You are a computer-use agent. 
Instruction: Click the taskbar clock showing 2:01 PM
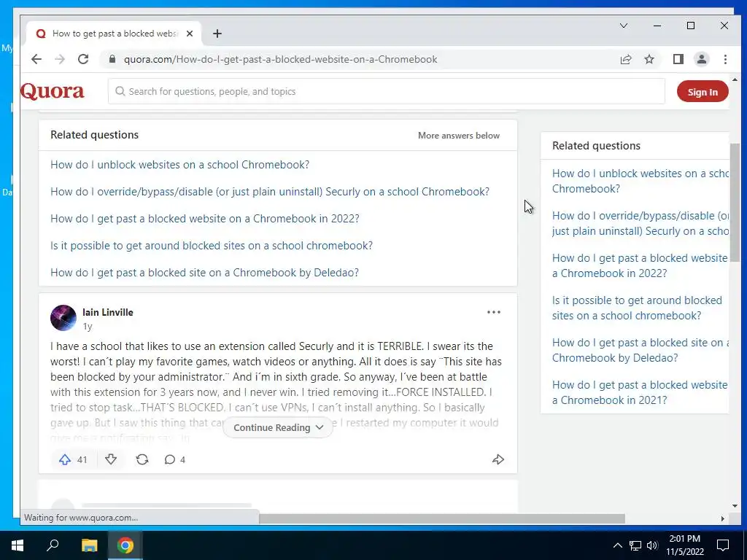click(x=684, y=545)
